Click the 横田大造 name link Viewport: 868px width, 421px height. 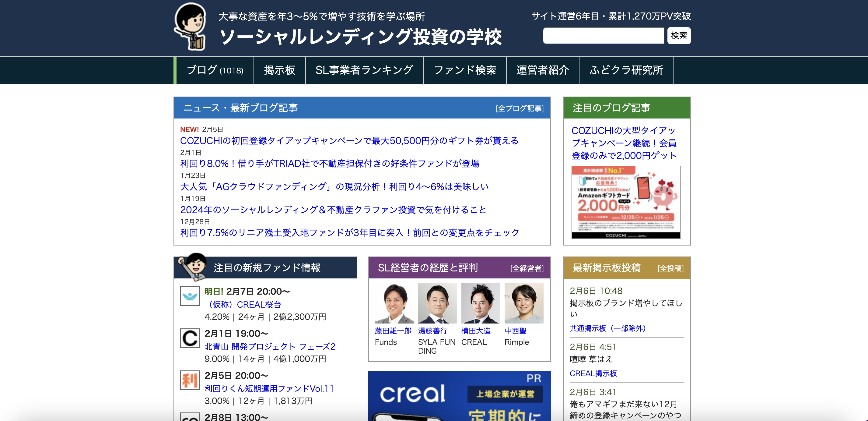click(476, 331)
